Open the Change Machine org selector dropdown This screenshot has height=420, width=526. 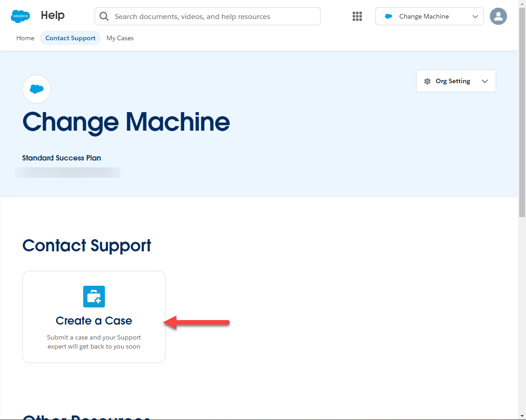click(x=429, y=16)
